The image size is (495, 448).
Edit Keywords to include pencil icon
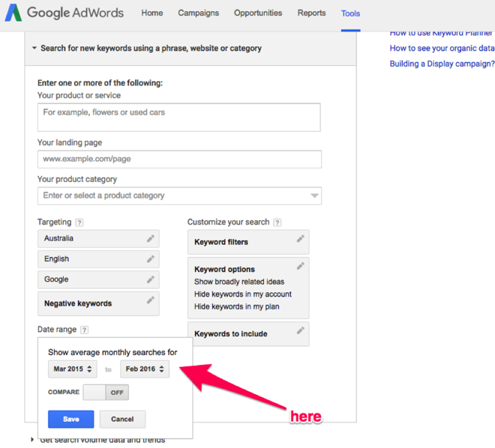301,330
